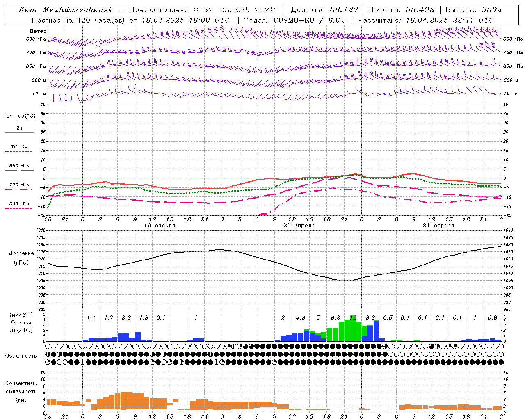The height and width of the screenshot is (420, 525).
Task: Click the precipitation value 9.3
Action: click(370, 318)
